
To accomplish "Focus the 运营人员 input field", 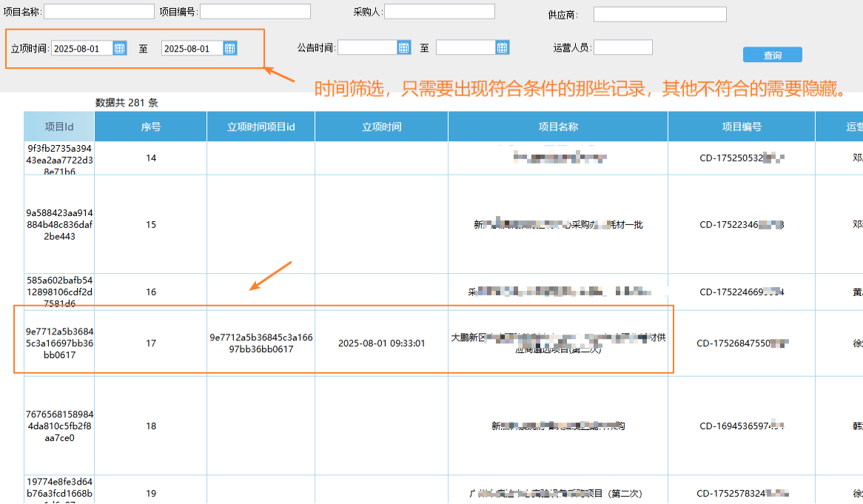I will (x=623, y=47).
